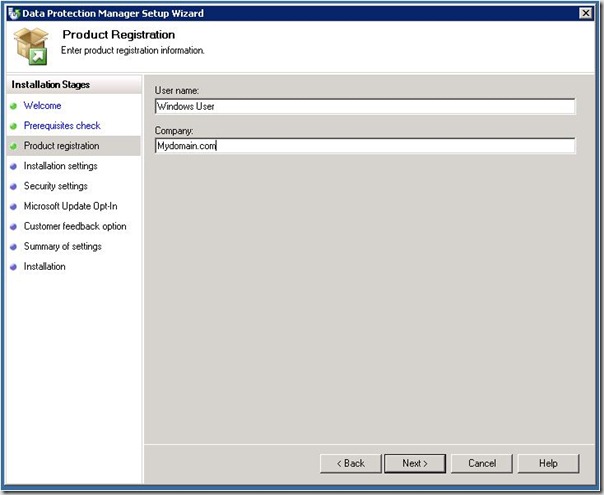Select the Summary of settings stage
Viewport: 604px width, 495px height.
[63, 246]
